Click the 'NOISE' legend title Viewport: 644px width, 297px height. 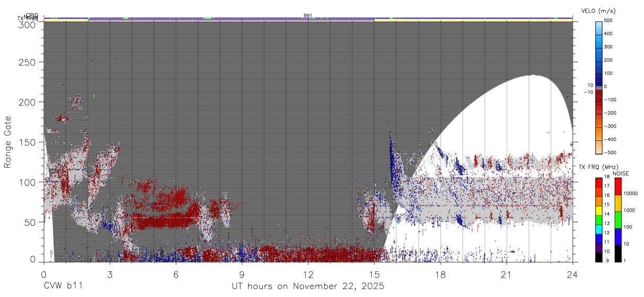[621, 173]
